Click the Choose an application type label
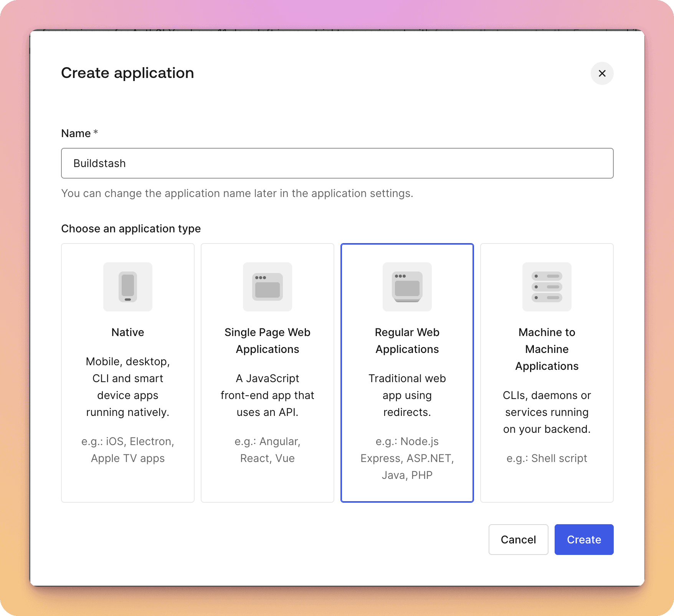Viewport: 674px width, 616px height. click(x=131, y=229)
